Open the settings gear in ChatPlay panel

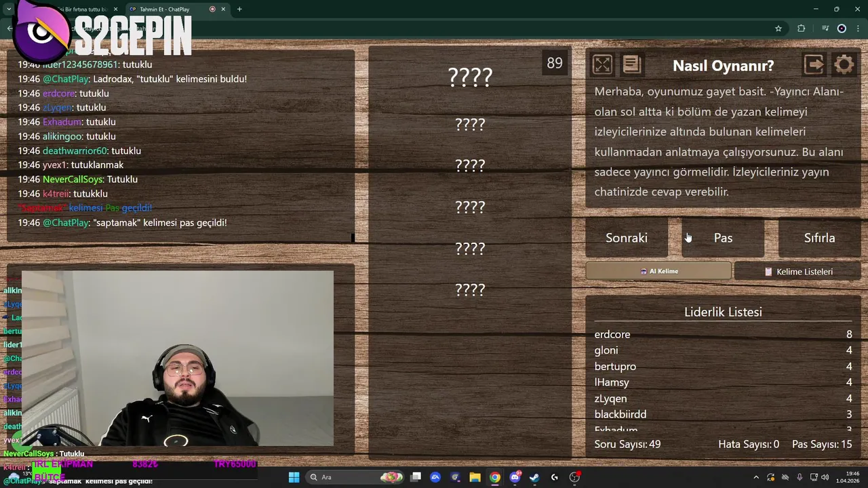pyautogui.click(x=844, y=64)
